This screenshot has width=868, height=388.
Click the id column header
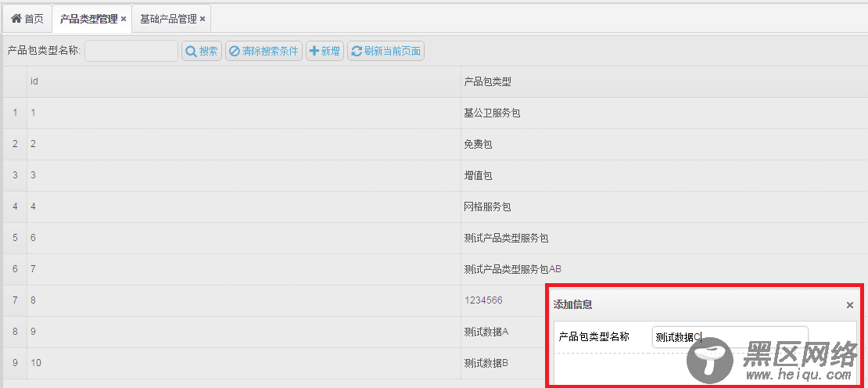tap(243, 82)
